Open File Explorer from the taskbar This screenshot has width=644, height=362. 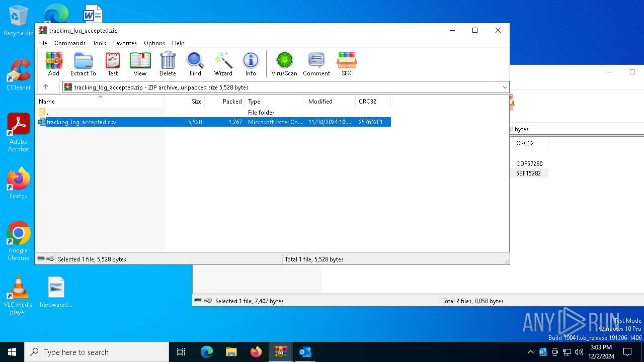231,352
